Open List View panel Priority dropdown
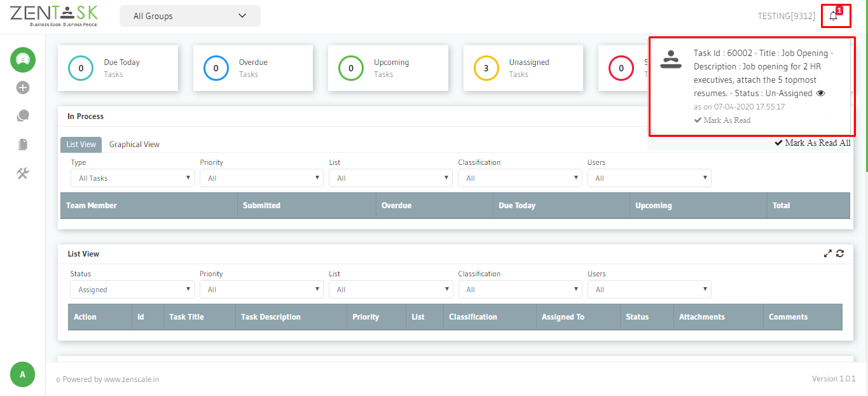The height and width of the screenshot is (396, 868). pyautogui.click(x=261, y=290)
